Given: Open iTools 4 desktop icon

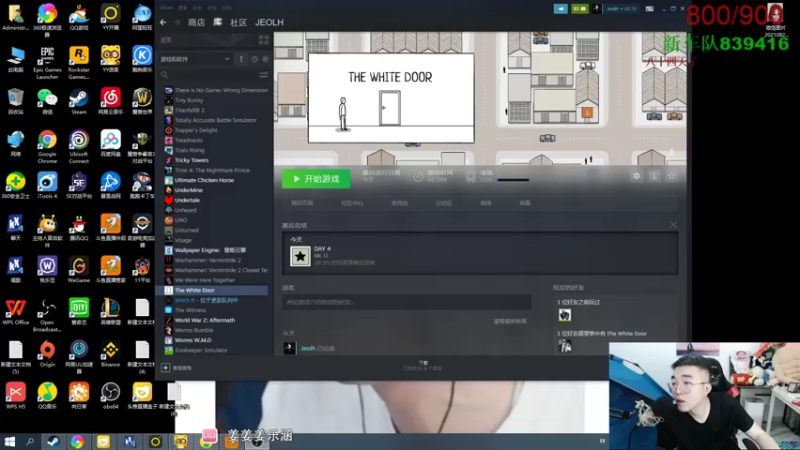Looking at the screenshot, I should pos(47,186).
